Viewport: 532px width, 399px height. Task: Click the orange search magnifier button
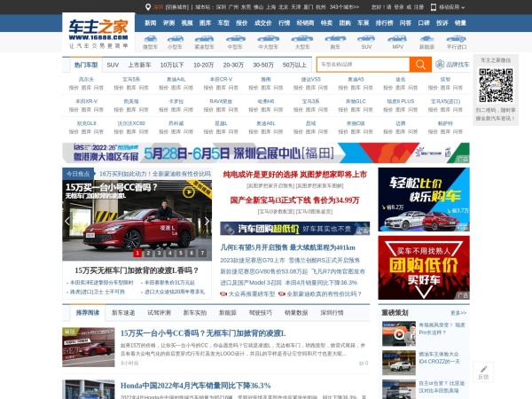(420, 65)
